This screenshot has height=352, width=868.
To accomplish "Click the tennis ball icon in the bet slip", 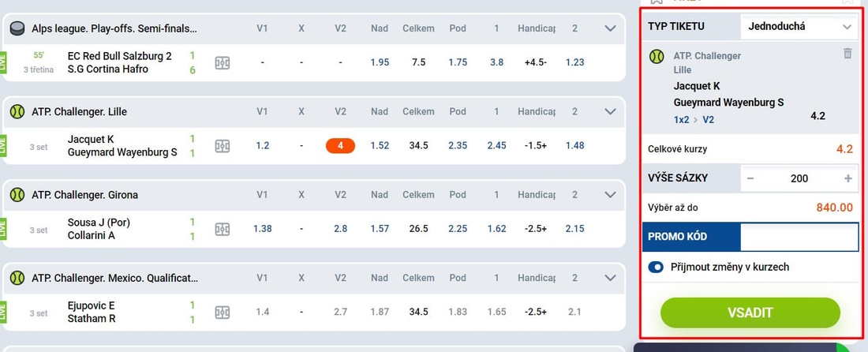I will coord(657,56).
